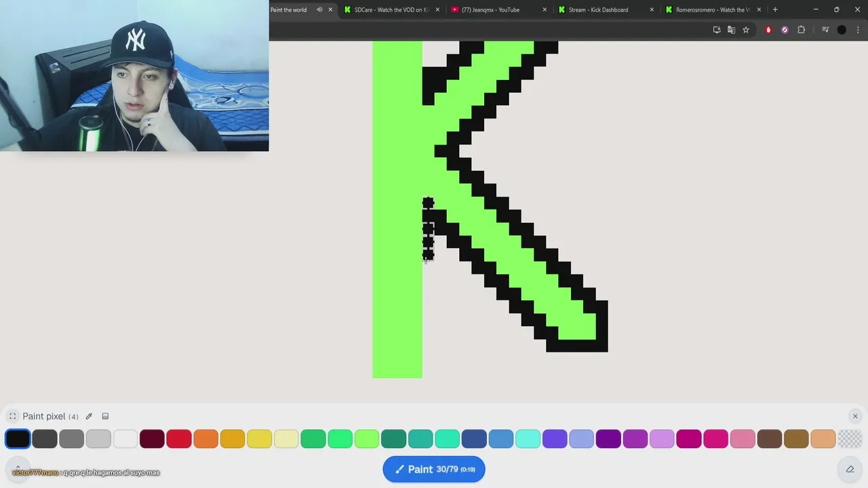Viewport: 868px width, 488px height.
Task: Pick the pale cream yellow swatch
Action: (286, 439)
